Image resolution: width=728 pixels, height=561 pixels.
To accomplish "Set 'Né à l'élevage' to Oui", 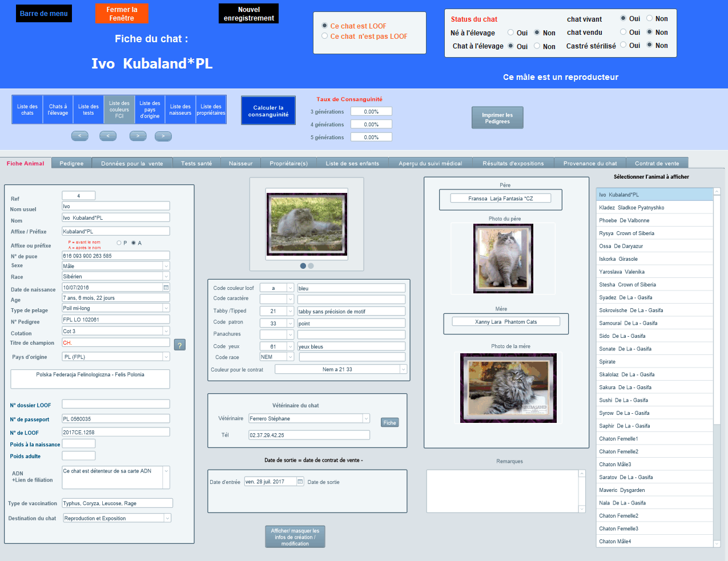I will 510,33.
